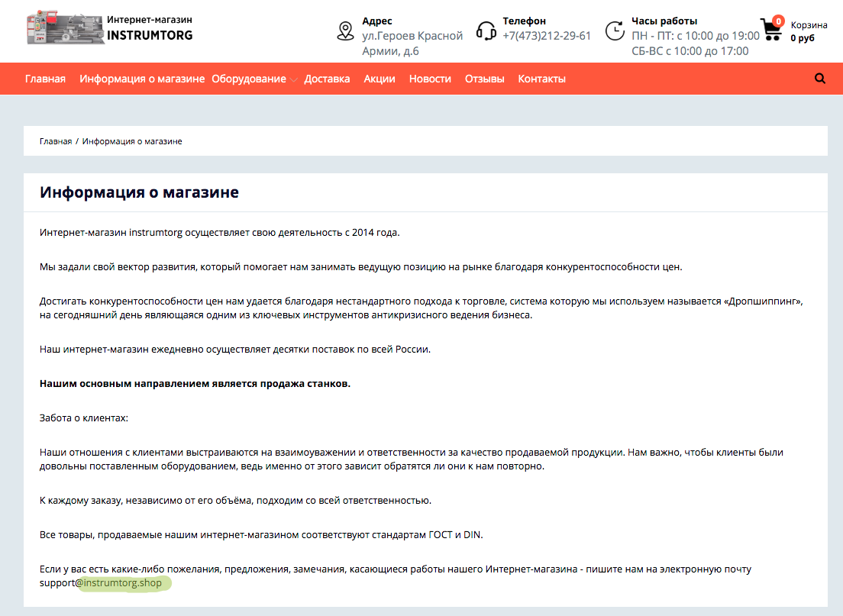Open the Доставка menu item
The width and height of the screenshot is (843, 616).
pyautogui.click(x=327, y=79)
